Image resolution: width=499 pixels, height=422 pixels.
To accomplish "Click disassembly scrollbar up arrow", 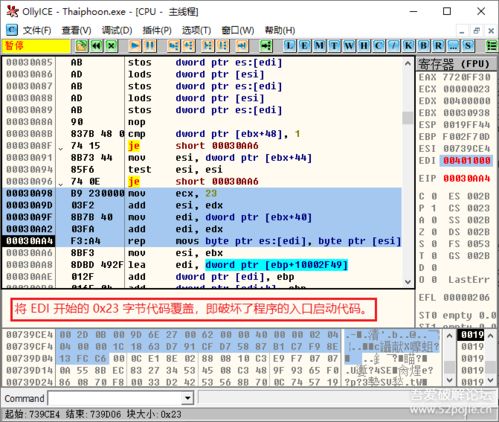I will pos(408,63).
